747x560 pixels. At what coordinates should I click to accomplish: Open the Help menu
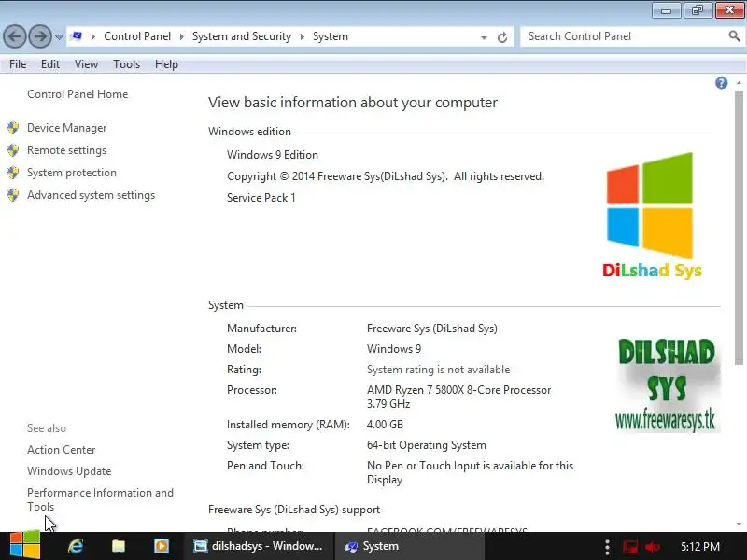(x=166, y=64)
